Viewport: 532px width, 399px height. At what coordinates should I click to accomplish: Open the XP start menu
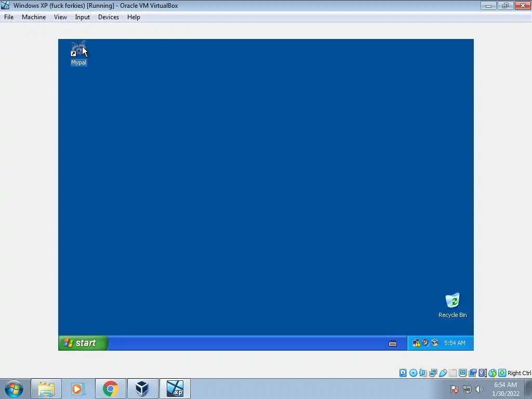[83, 343]
